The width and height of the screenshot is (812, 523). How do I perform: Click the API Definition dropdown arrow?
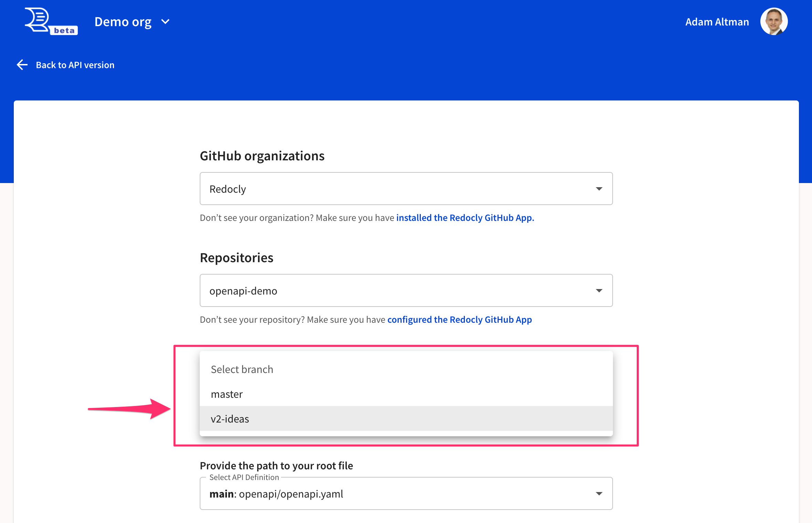[599, 493]
